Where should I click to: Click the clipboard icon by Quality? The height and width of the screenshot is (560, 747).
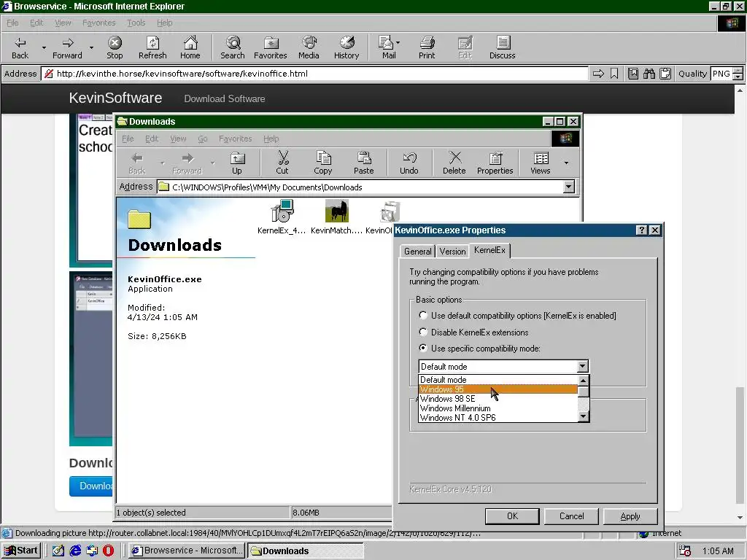tap(665, 74)
